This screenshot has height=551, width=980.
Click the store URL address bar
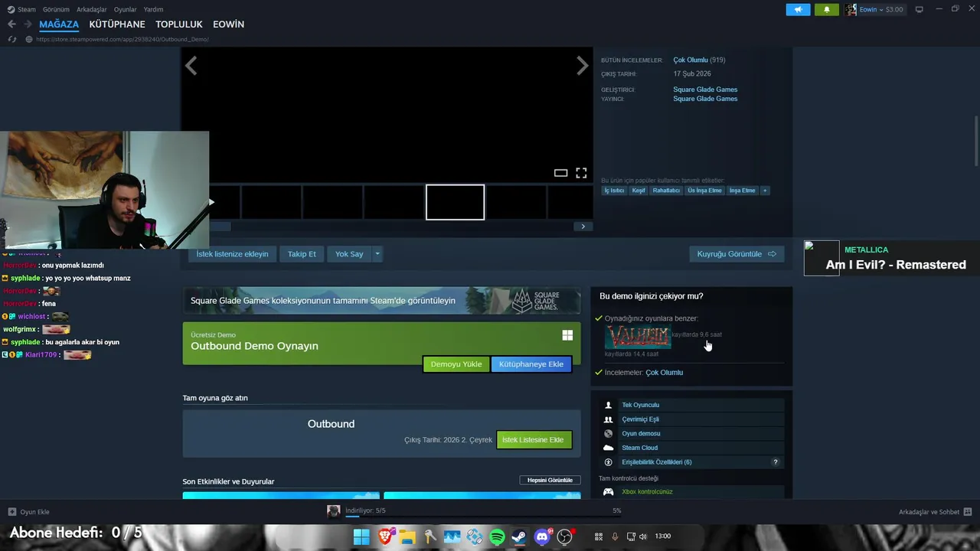tap(122, 39)
